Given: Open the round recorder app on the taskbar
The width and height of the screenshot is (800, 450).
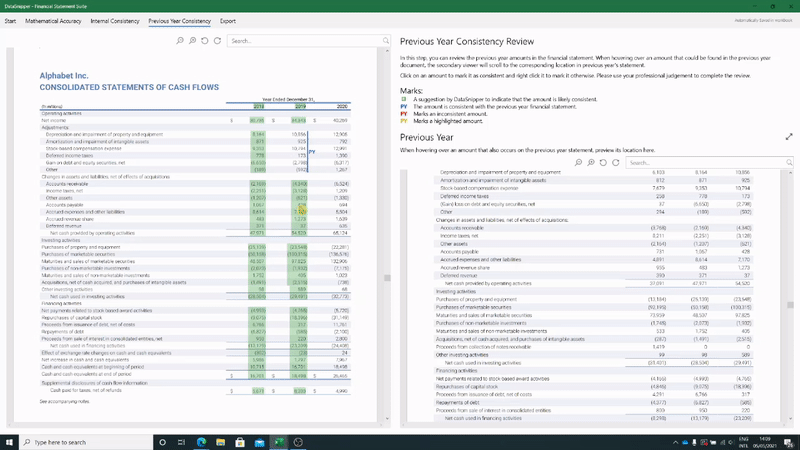Looking at the screenshot, I should pos(298,442).
